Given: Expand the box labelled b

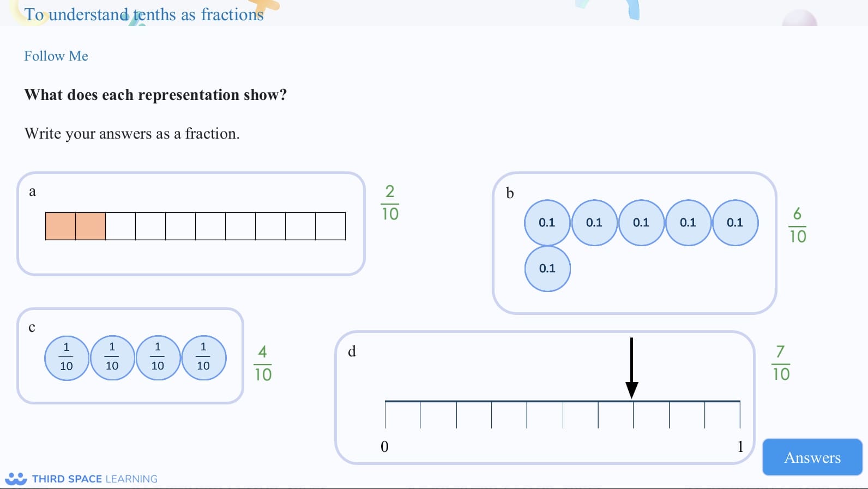Looking at the screenshot, I should click(510, 193).
